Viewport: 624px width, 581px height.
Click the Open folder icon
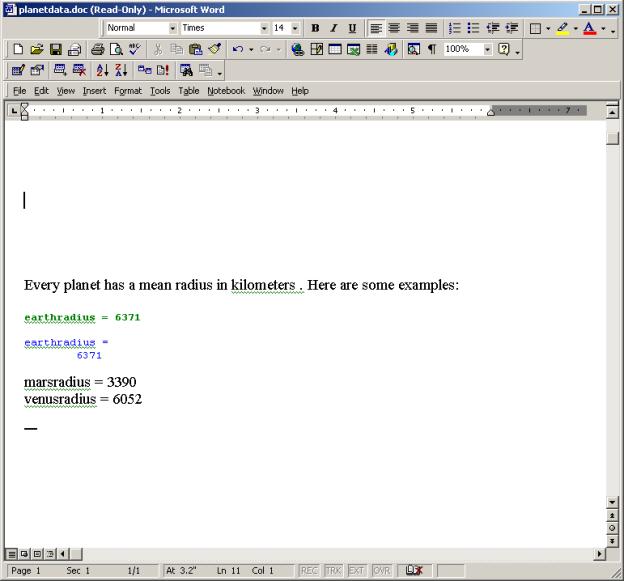point(37,49)
